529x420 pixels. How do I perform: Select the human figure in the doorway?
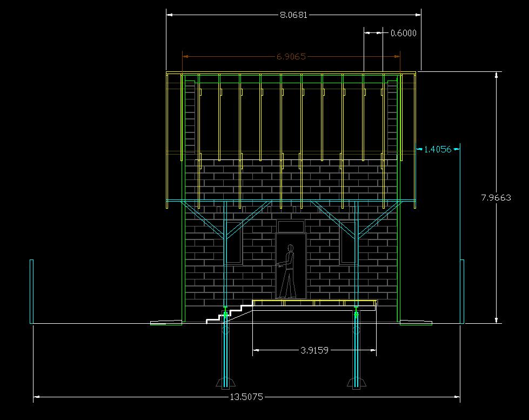287,271
